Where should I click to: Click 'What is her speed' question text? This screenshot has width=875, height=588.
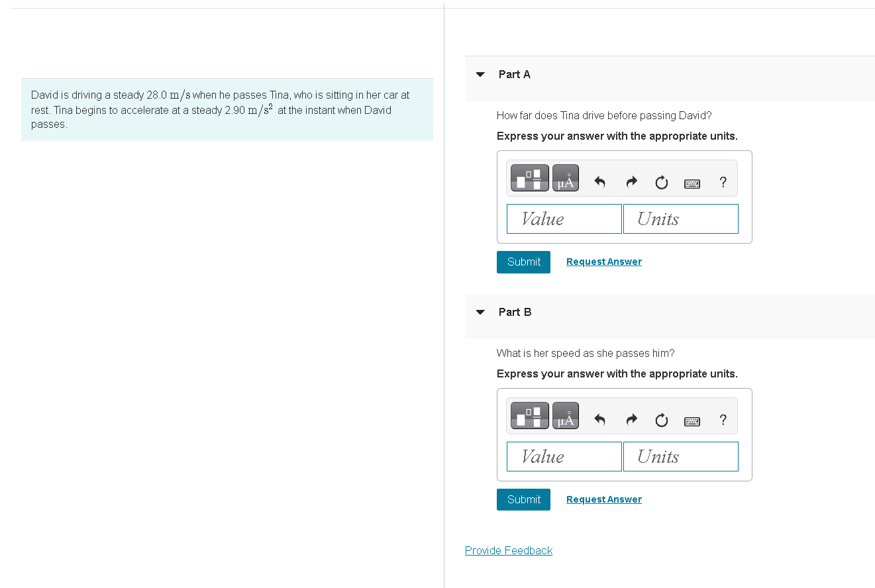tap(586, 353)
